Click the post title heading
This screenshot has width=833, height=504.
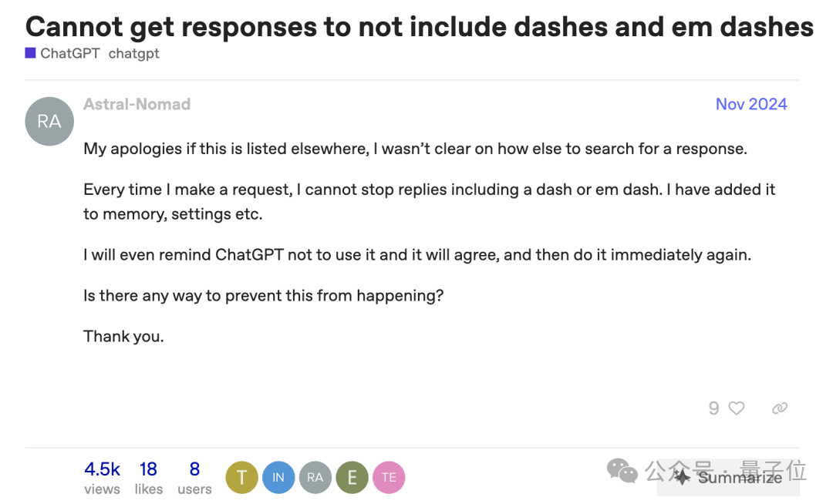[x=419, y=26]
